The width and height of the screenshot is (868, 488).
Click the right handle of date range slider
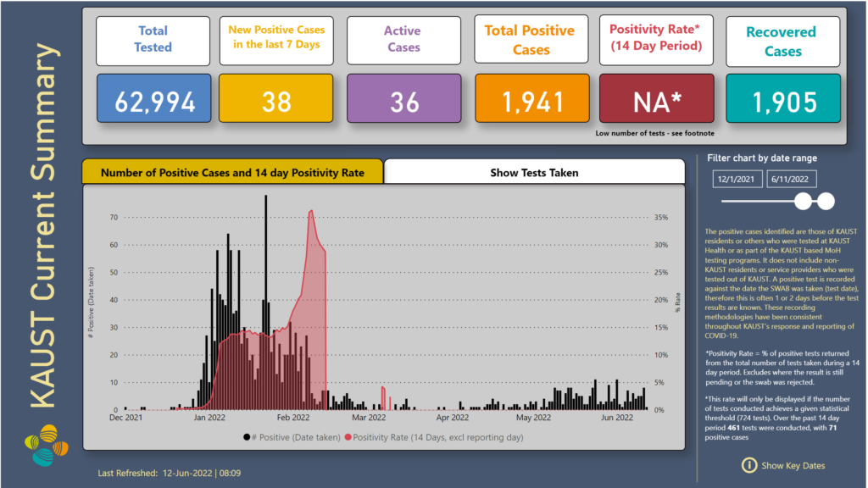(826, 201)
